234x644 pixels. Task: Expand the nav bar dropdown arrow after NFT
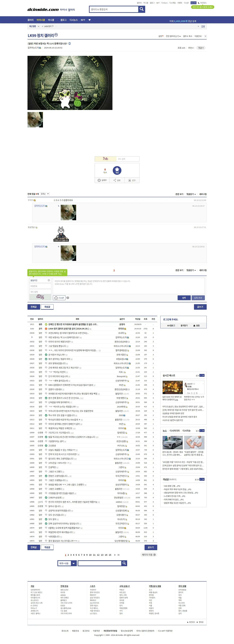tap(90, 20)
